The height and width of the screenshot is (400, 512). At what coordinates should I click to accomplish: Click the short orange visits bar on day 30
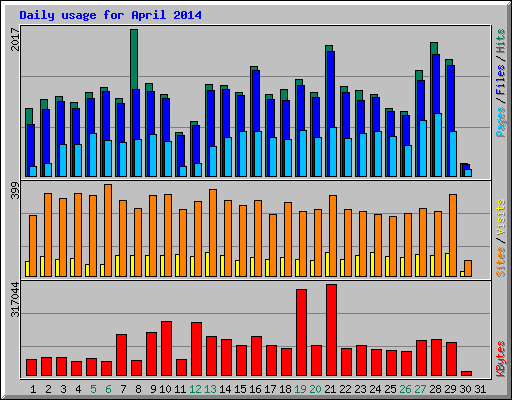pyautogui.click(x=468, y=268)
